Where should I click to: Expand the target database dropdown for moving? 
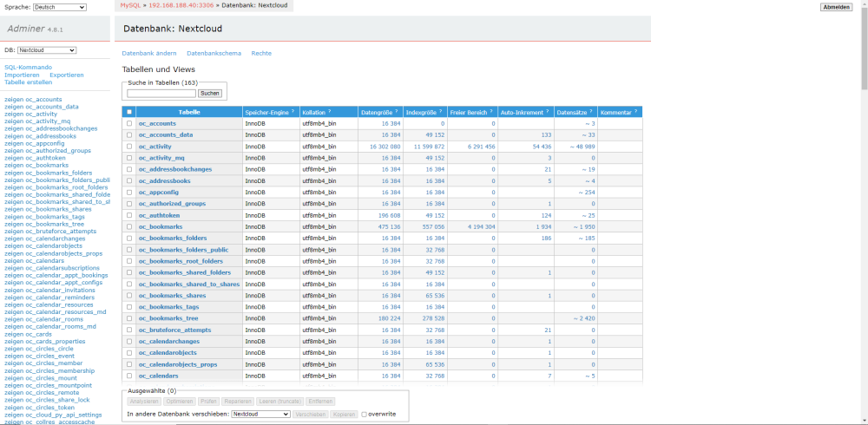pyautogui.click(x=260, y=414)
